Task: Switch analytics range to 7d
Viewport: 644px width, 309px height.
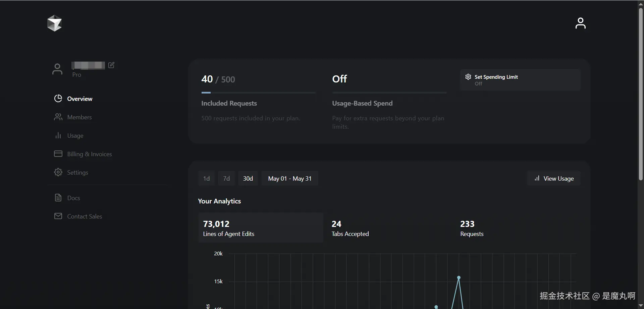Action: pyautogui.click(x=226, y=178)
